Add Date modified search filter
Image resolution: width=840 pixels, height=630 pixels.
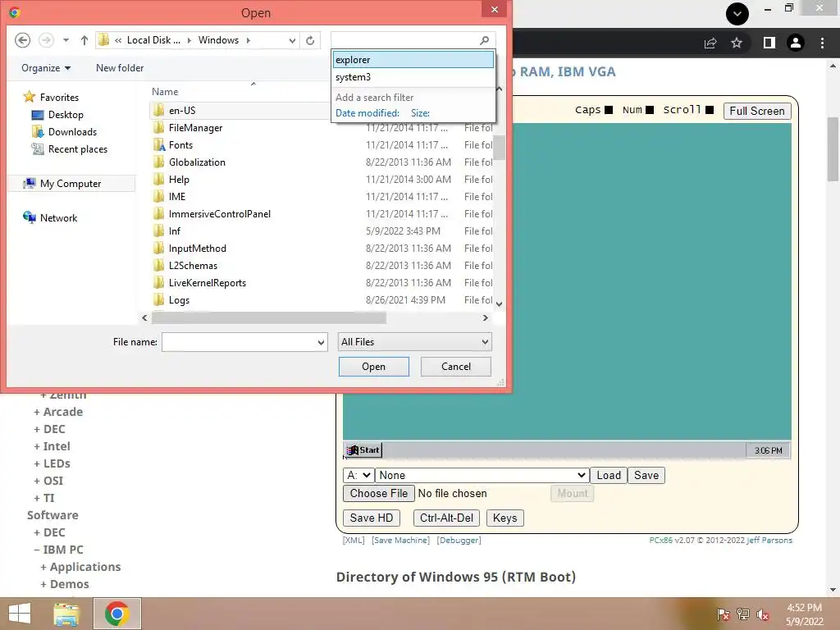367,113
